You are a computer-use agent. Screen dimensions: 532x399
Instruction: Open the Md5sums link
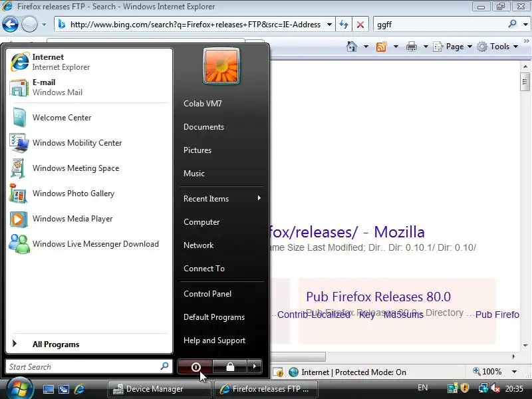point(404,315)
